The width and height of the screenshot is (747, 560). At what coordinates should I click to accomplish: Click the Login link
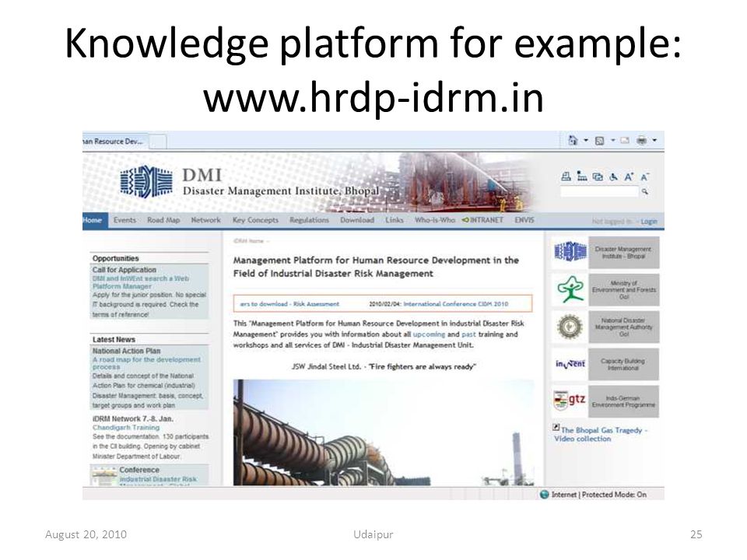pos(649,222)
